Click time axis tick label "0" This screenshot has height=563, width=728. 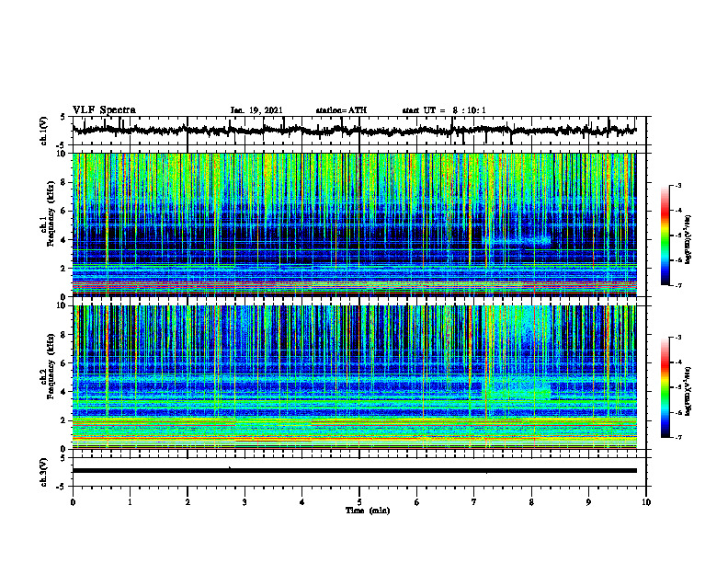[73, 502]
